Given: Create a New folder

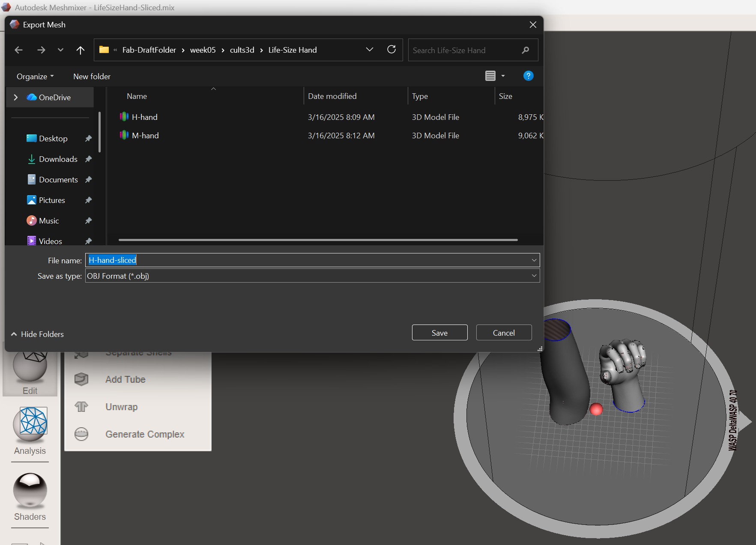Looking at the screenshot, I should point(92,76).
